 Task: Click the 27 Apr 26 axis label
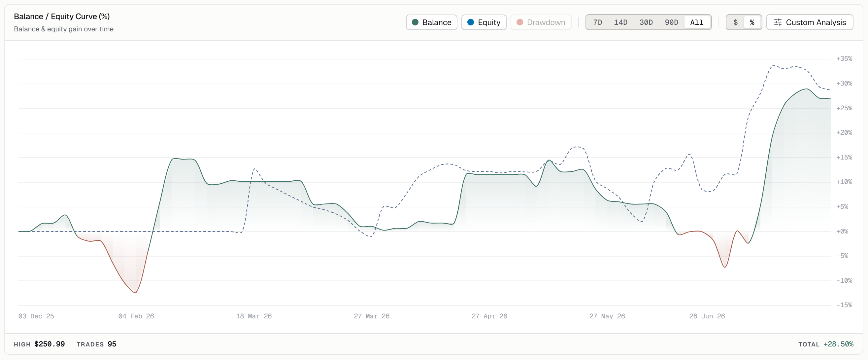coord(489,316)
